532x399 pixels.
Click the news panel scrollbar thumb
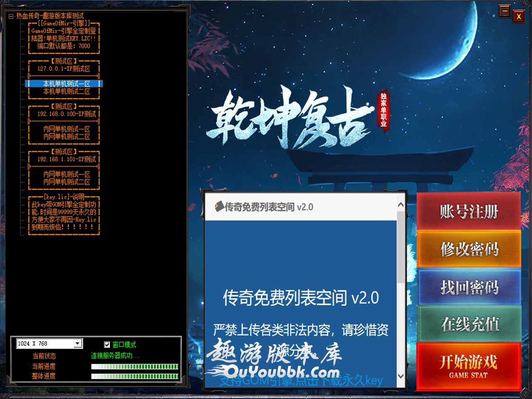pos(401,247)
